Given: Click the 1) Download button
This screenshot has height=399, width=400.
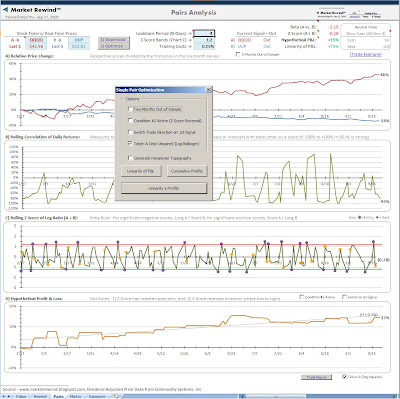Looking at the screenshot, I should click(112, 39).
